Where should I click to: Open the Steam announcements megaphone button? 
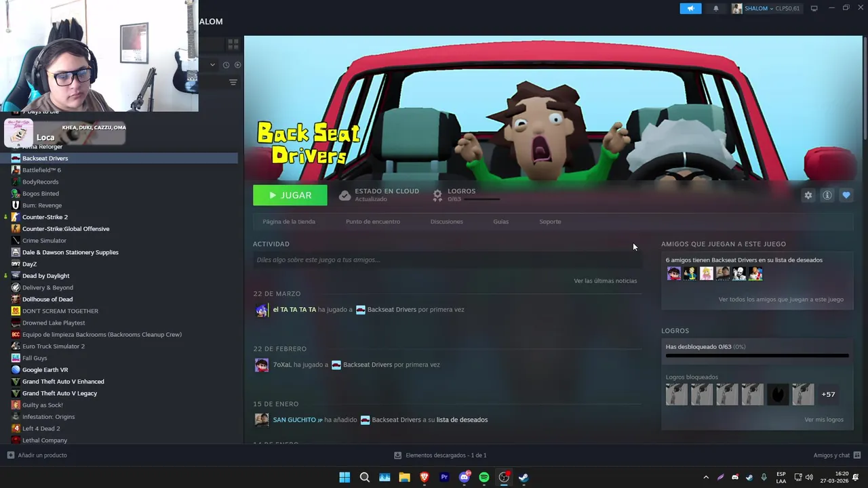coord(690,8)
